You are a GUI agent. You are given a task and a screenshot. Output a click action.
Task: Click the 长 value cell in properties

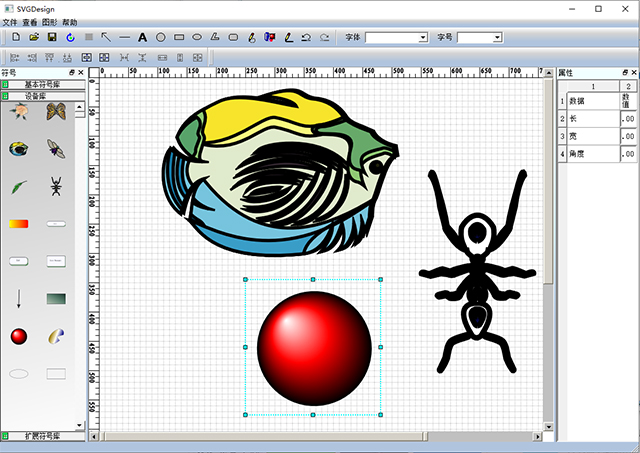click(627, 118)
